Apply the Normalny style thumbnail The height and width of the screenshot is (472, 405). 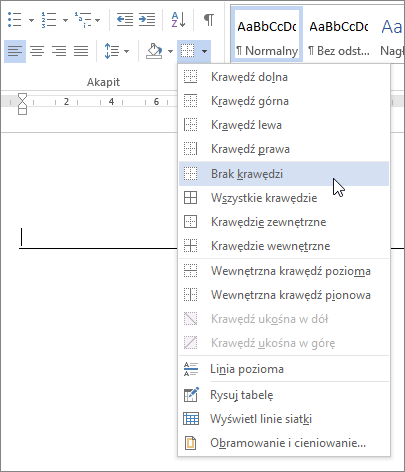tap(267, 35)
